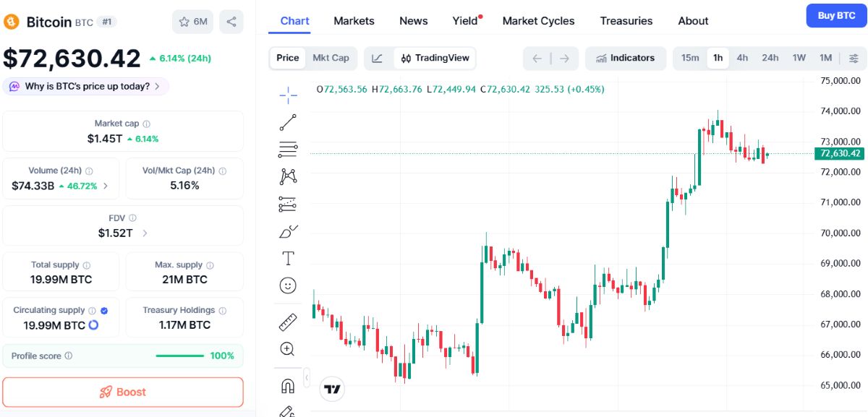Viewport: 868px width, 417px height.
Task: Select the crosshair cursor tool
Action: click(287, 94)
